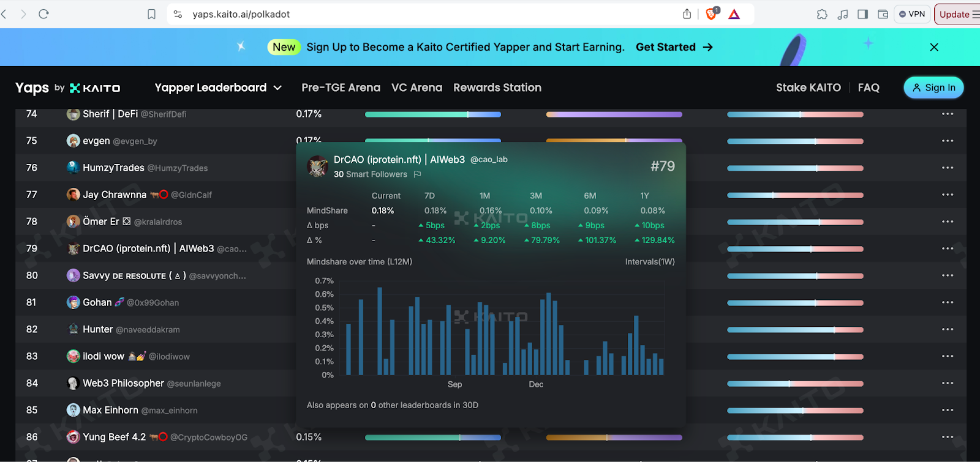Click the Sign In button

coord(933,88)
